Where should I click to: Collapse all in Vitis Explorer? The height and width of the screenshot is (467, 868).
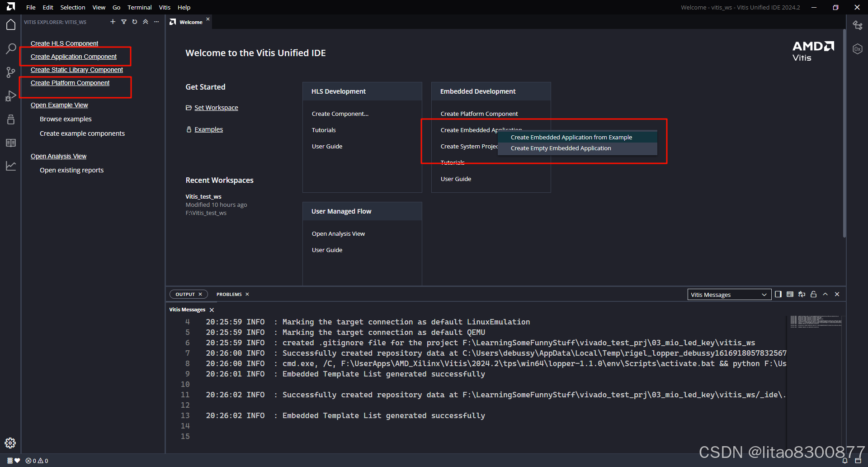(x=145, y=22)
